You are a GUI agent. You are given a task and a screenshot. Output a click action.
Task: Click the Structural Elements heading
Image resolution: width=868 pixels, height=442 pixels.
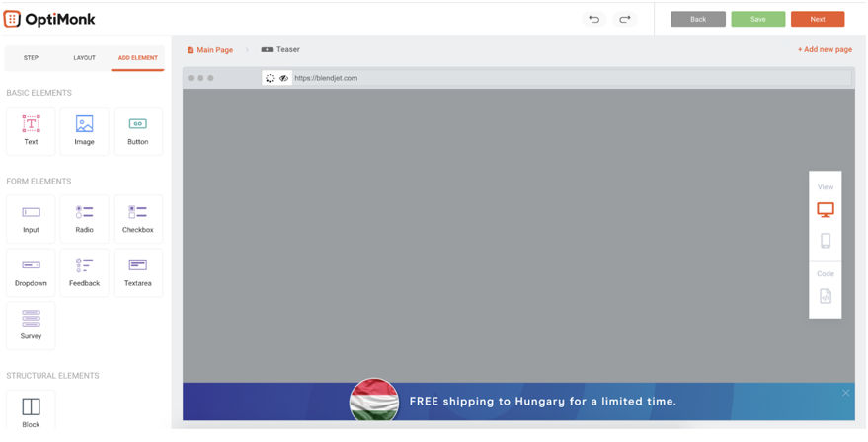point(52,376)
